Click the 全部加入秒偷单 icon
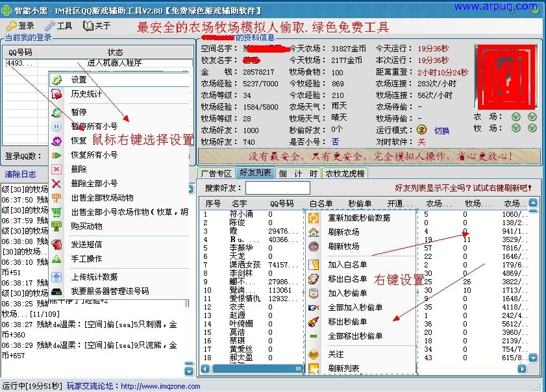Screen dimensions: 546x392 pyautogui.click(x=314, y=308)
